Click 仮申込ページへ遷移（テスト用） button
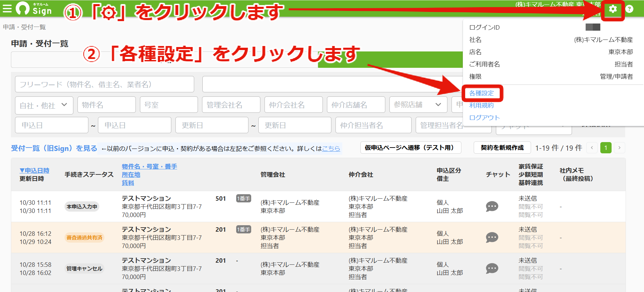 [411, 148]
